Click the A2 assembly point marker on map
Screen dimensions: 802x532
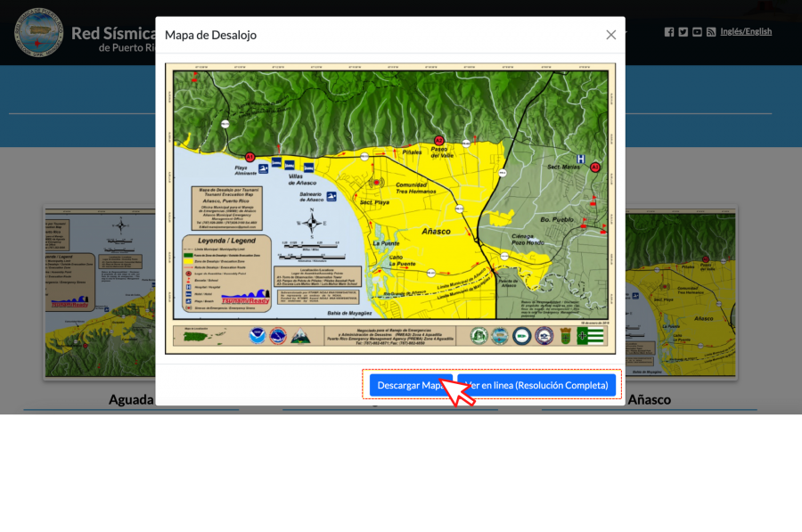[x=438, y=141]
